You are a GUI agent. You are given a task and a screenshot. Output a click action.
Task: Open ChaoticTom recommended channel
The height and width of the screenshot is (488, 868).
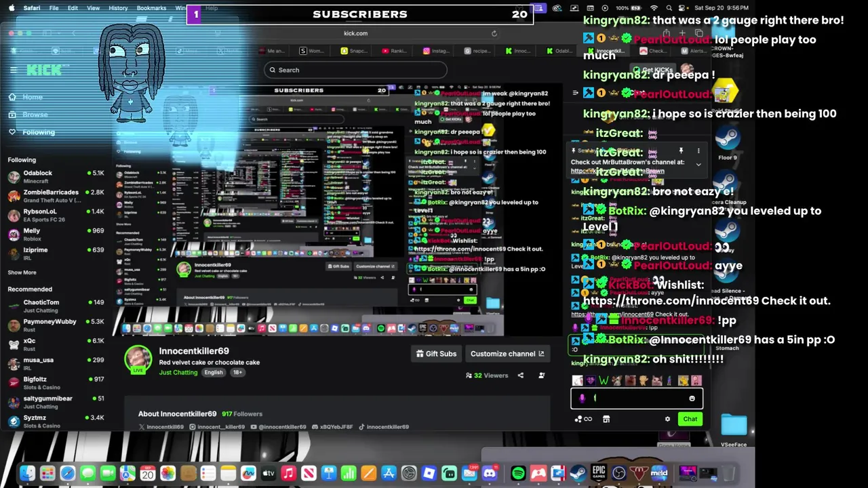(56, 306)
